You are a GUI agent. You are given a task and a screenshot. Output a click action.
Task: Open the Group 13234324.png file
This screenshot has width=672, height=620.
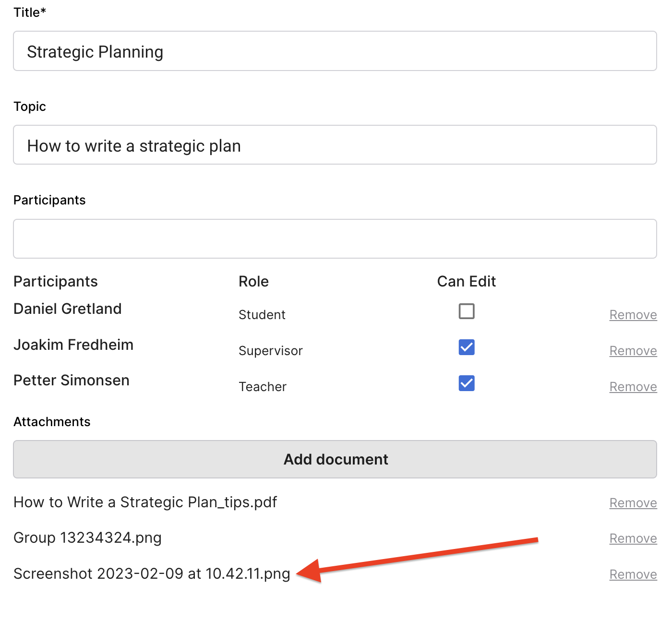point(87,538)
